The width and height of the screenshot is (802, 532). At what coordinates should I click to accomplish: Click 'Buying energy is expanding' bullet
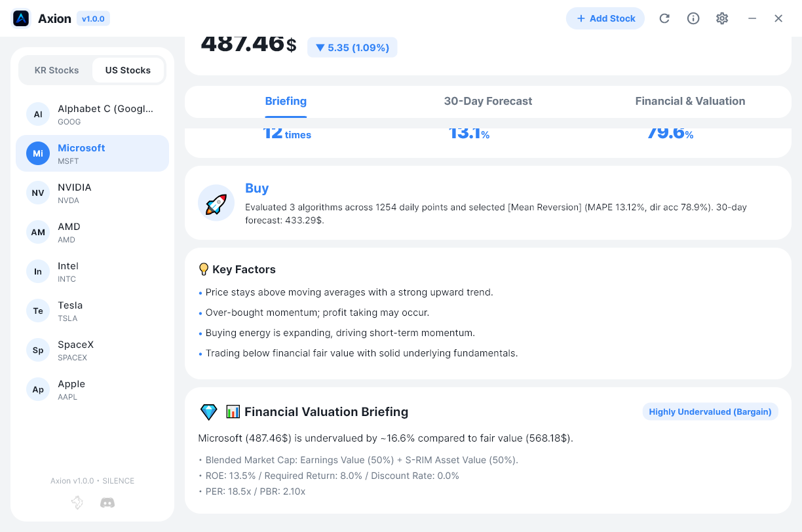pos(340,333)
